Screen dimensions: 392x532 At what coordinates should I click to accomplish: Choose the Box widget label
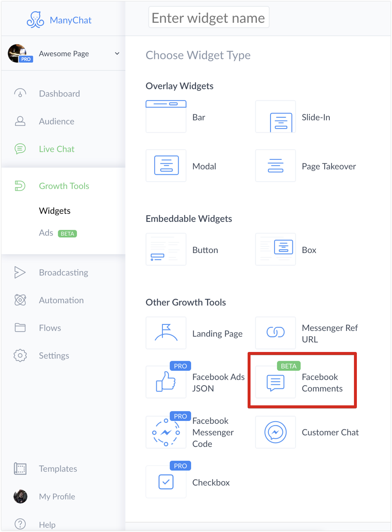coord(309,250)
